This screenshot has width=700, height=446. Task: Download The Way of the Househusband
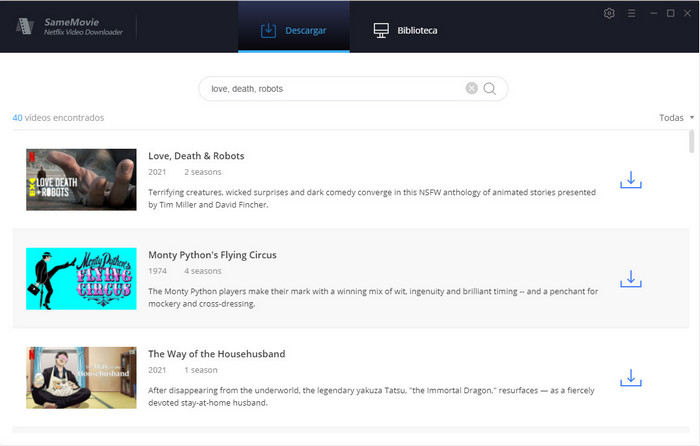630,378
